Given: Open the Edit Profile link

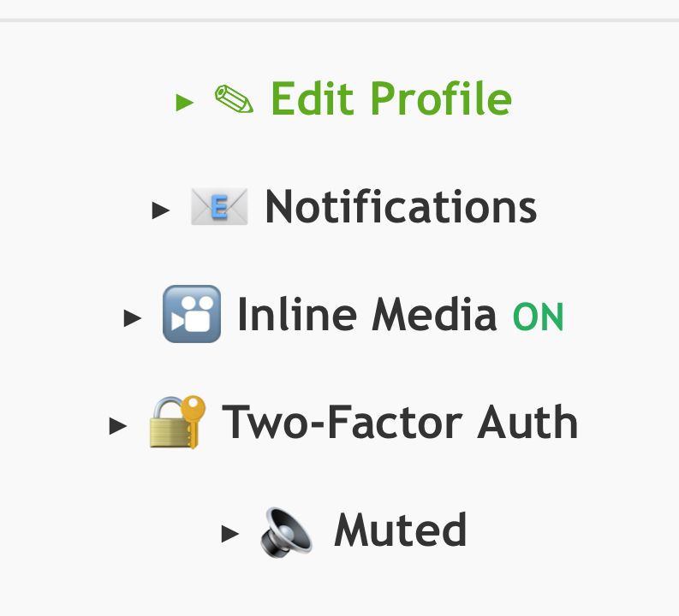Looking at the screenshot, I should (390, 99).
